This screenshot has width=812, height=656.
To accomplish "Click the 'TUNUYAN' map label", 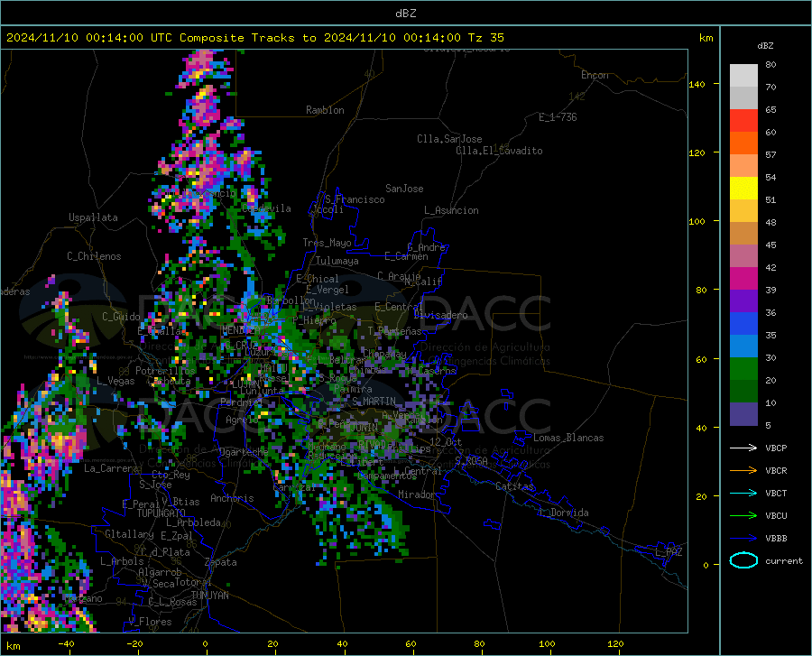I will pos(209,596).
